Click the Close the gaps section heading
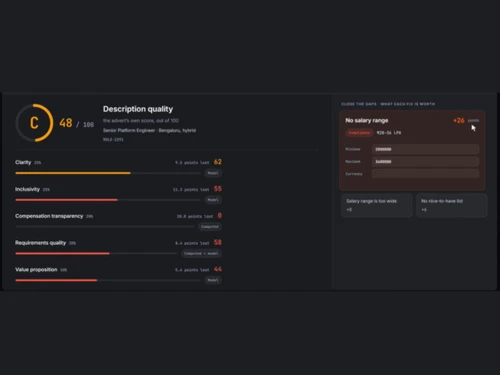This screenshot has height=375, width=500. pos(388,104)
